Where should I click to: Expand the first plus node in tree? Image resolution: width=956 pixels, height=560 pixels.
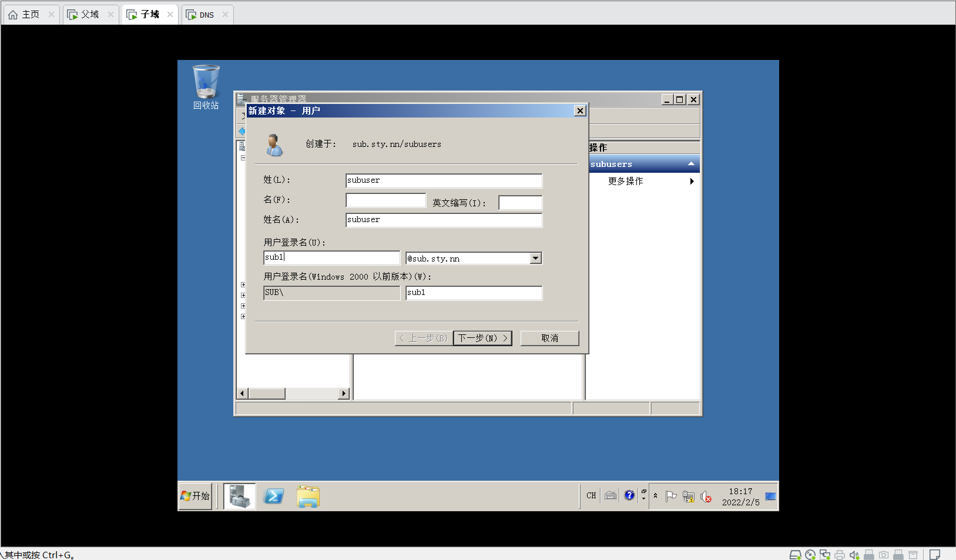click(x=243, y=285)
